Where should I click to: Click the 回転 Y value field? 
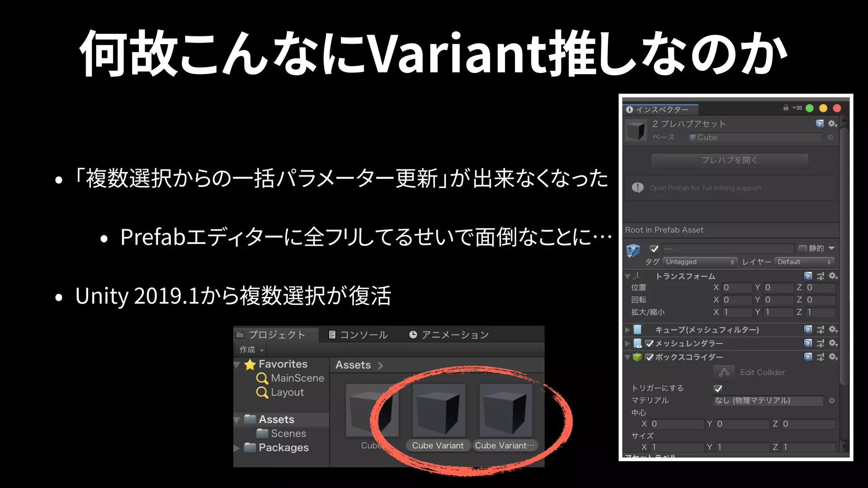tap(779, 300)
